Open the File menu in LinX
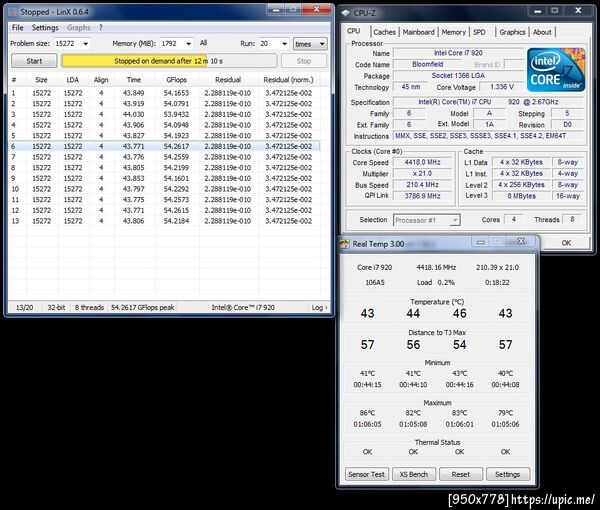Screen dimensions: 600x510 point(18,28)
